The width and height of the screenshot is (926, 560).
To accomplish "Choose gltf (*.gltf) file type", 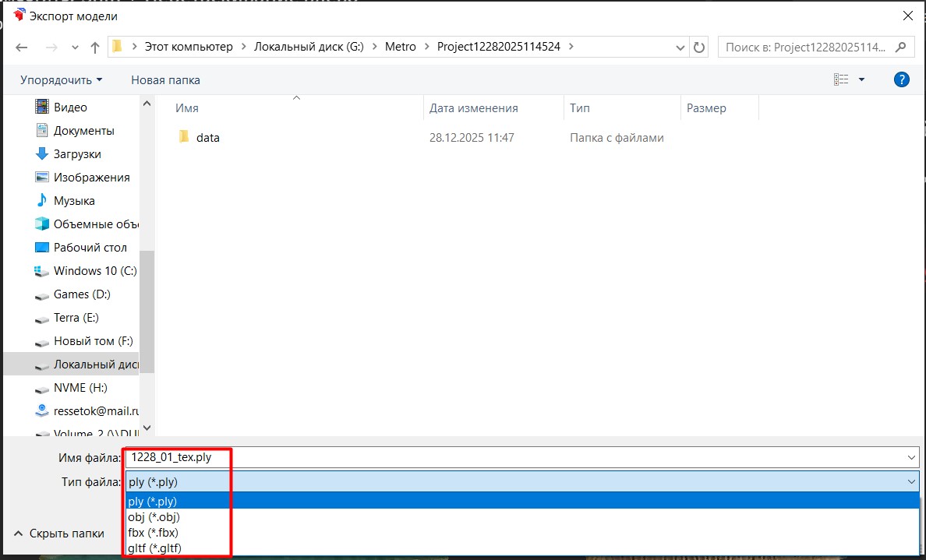I will 522,548.
